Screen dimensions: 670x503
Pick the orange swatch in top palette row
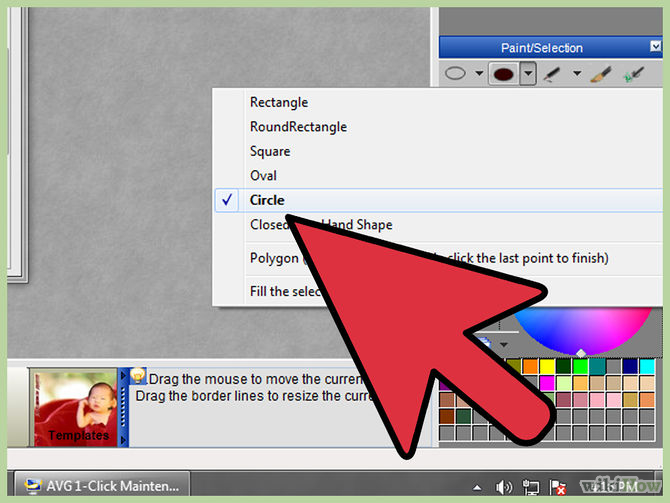click(x=530, y=366)
